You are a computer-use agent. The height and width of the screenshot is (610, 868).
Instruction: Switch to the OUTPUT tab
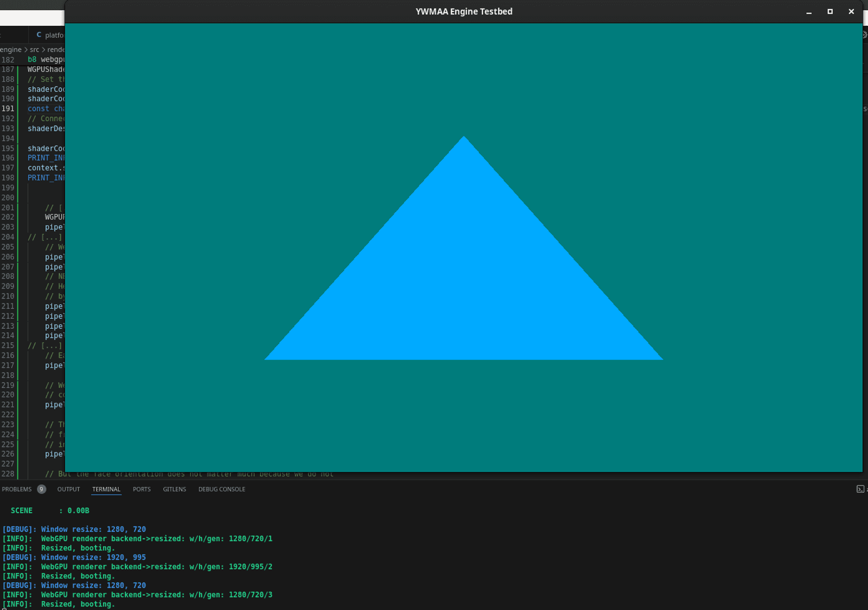[68, 489]
